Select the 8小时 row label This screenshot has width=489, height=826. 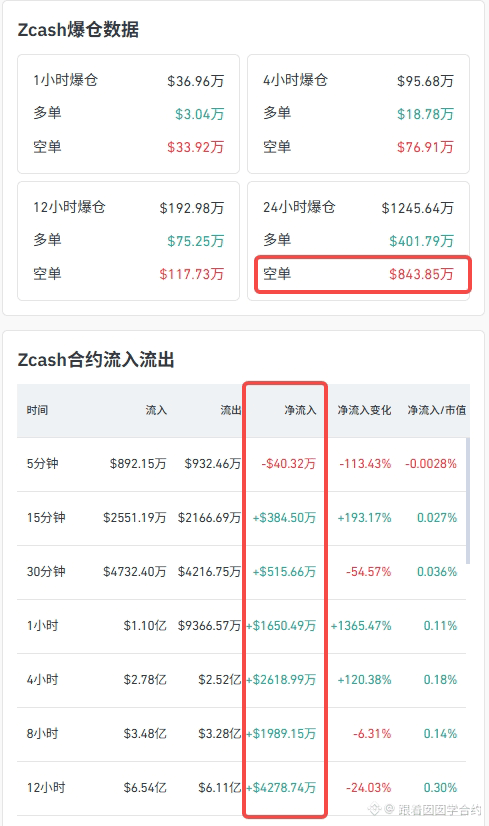click(x=43, y=734)
